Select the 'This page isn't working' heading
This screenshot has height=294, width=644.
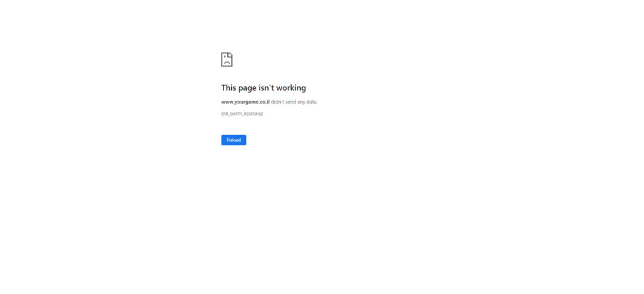pos(263,87)
